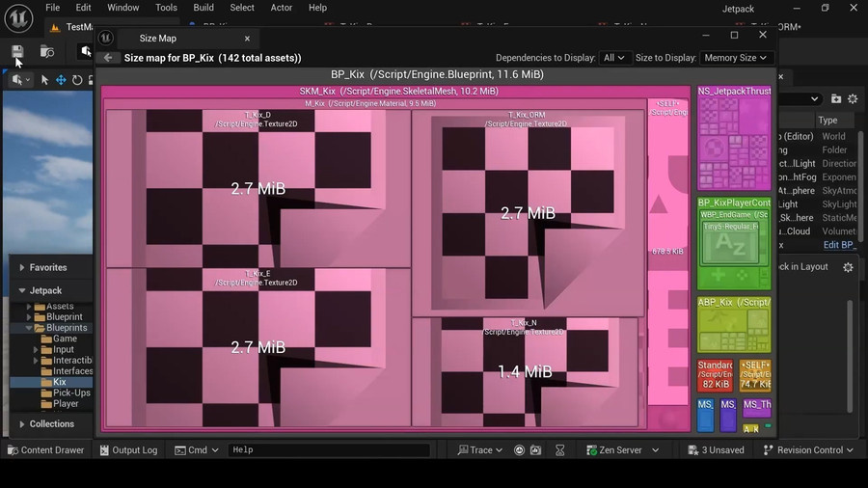Open the Outliner filter dropdown arrow
Viewport: 868px width, 488px height.
tap(814, 98)
